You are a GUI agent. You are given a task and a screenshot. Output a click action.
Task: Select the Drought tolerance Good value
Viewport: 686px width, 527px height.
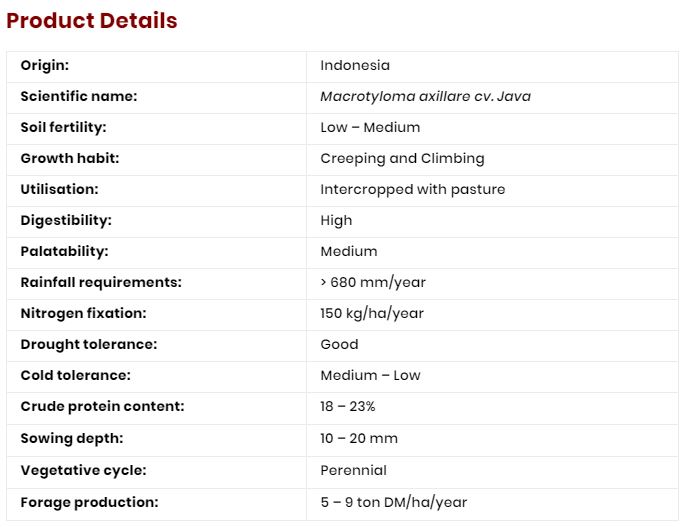tap(339, 344)
